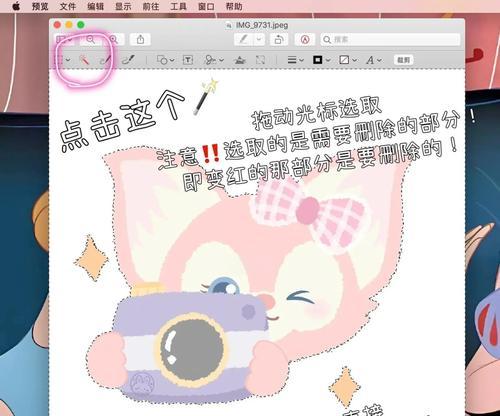Open the 预览 menu
500x416 pixels.
tap(40, 6)
